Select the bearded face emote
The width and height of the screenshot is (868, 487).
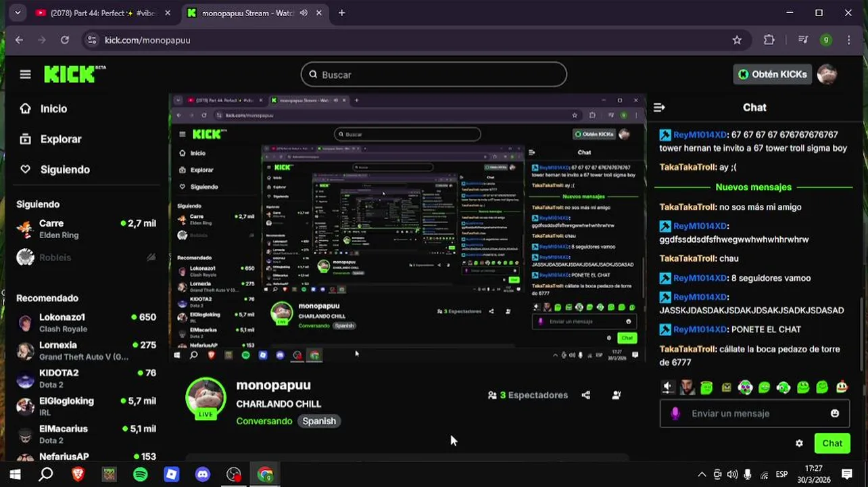tap(687, 388)
